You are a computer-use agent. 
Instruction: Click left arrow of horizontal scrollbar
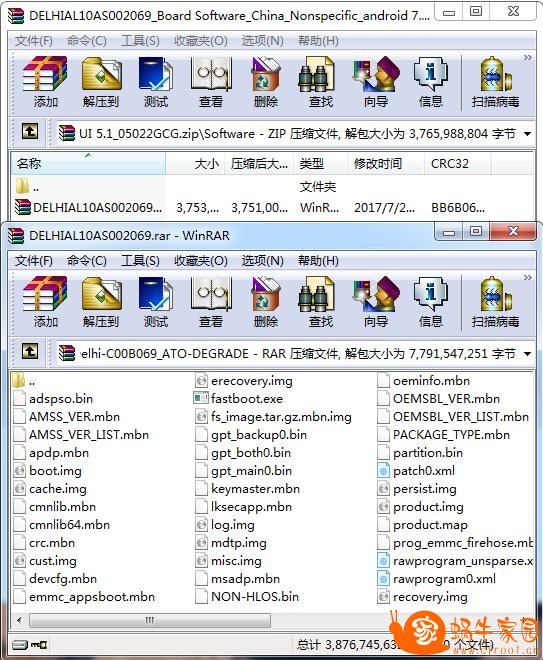point(19,620)
